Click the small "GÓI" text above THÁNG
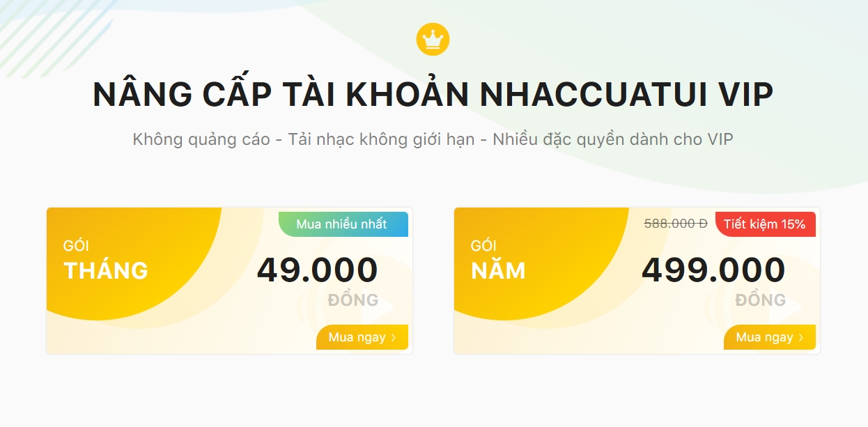The height and width of the screenshot is (427, 868). 76,246
